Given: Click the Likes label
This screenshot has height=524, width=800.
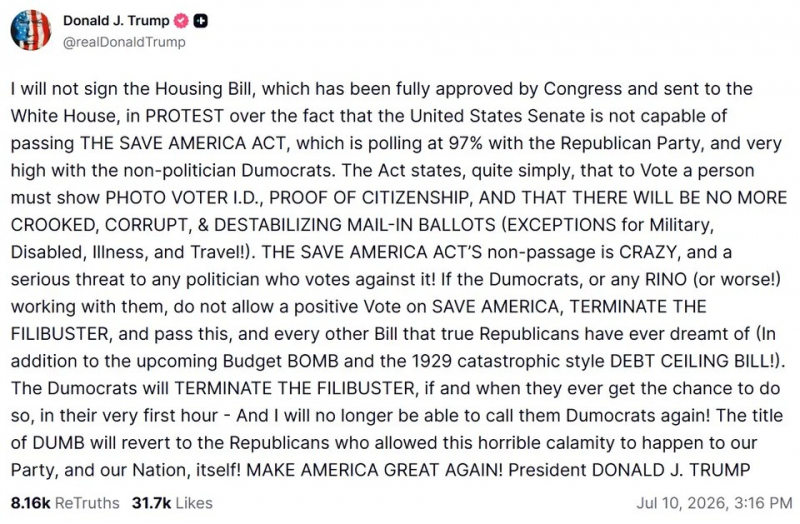Looking at the screenshot, I should click(x=194, y=503).
